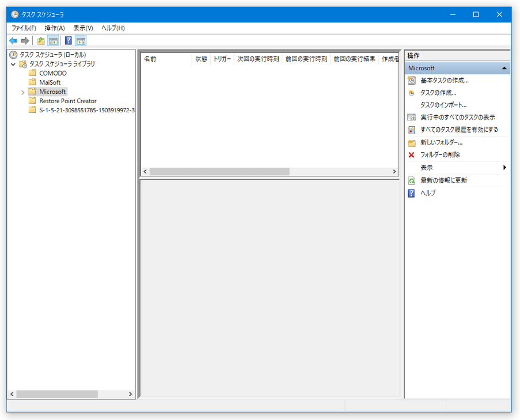The width and height of the screenshot is (520, 420).
Task: Click the clock icon in the title bar
Action: tap(14, 14)
